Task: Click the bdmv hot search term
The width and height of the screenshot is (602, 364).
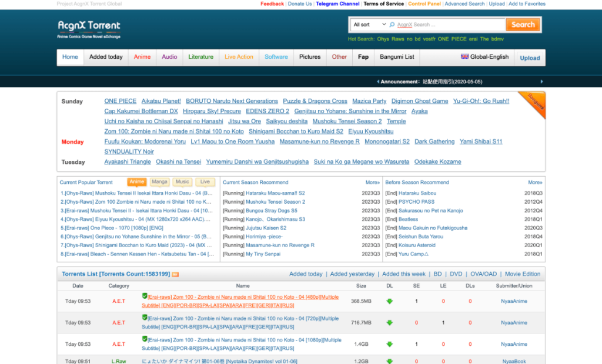Action: point(497,39)
